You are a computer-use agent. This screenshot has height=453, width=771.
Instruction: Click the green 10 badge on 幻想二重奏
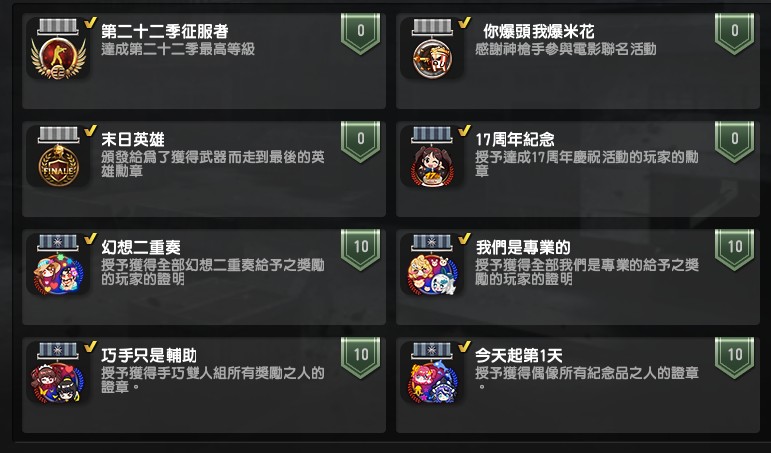[360, 250]
